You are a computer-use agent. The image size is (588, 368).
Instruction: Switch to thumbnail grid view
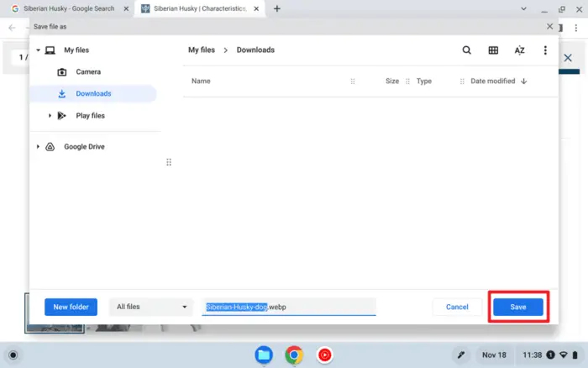(493, 50)
